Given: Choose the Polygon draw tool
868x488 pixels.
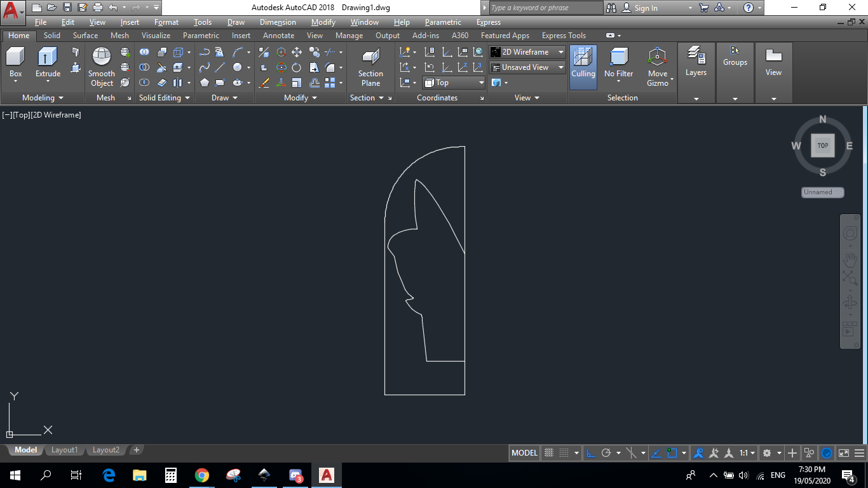Looking at the screenshot, I should point(205,83).
